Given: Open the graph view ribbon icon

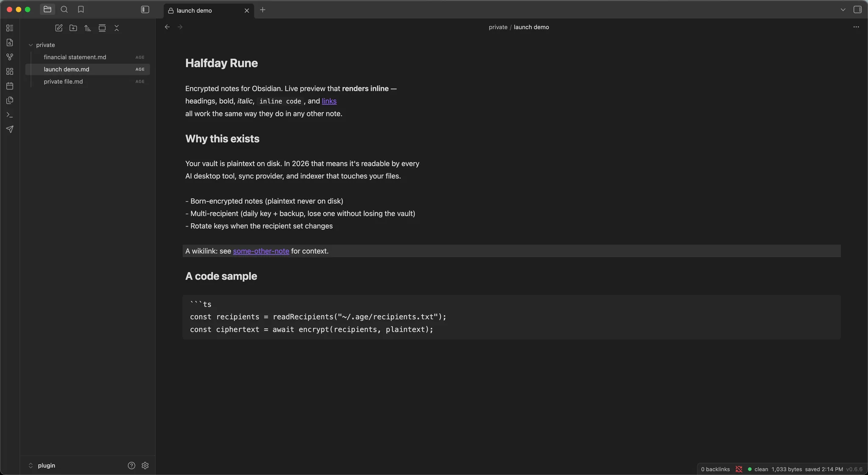Looking at the screenshot, I should pos(10,57).
